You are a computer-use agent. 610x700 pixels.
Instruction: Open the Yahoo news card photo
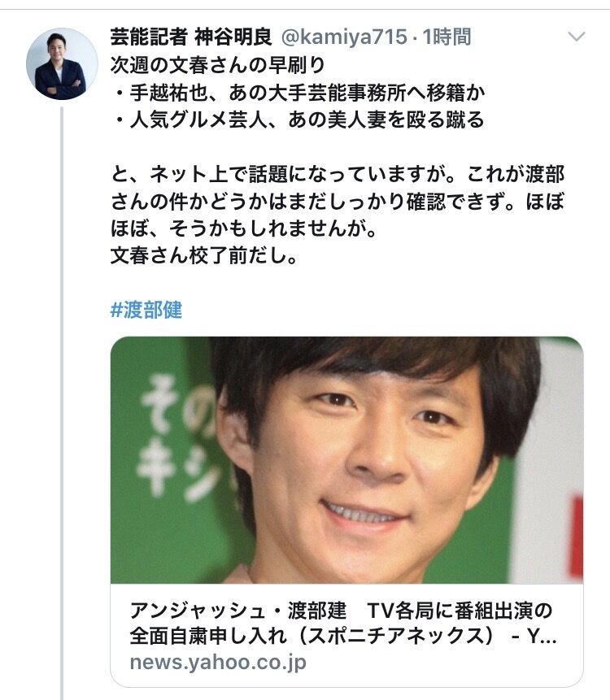pyautogui.click(x=346, y=460)
